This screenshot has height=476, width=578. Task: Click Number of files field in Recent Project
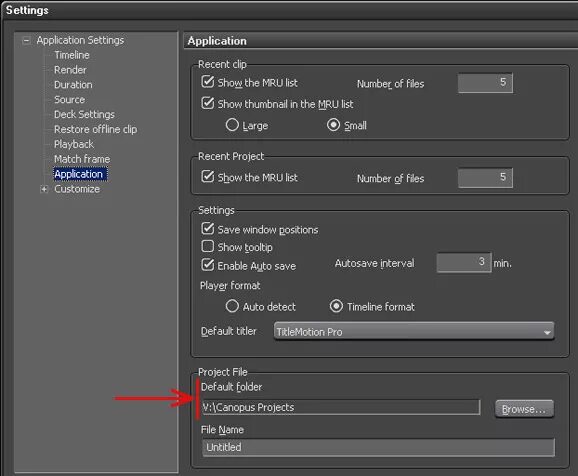pyautogui.click(x=485, y=178)
